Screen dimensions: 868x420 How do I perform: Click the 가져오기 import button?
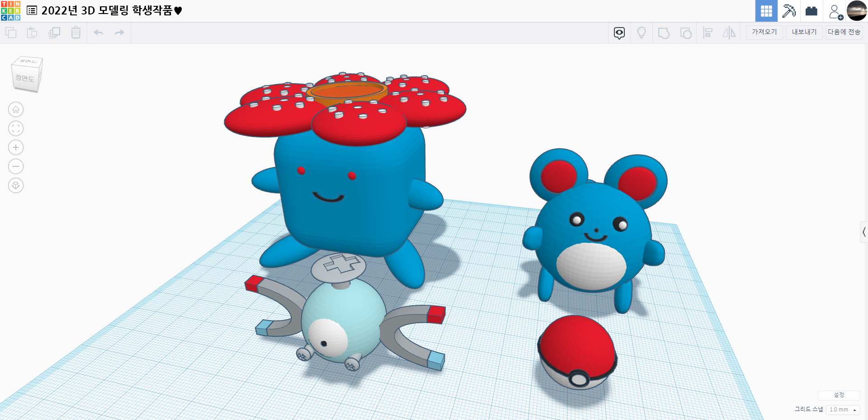(x=764, y=32)
